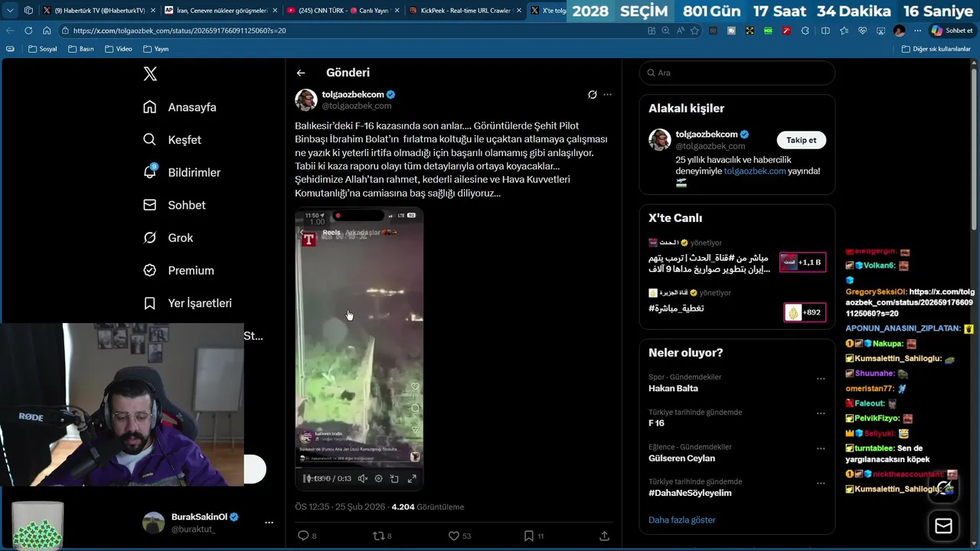Viewport: 980px width, 551px height.
Task: Bookmark the post with bookmark icon
Action: point(528,536)
